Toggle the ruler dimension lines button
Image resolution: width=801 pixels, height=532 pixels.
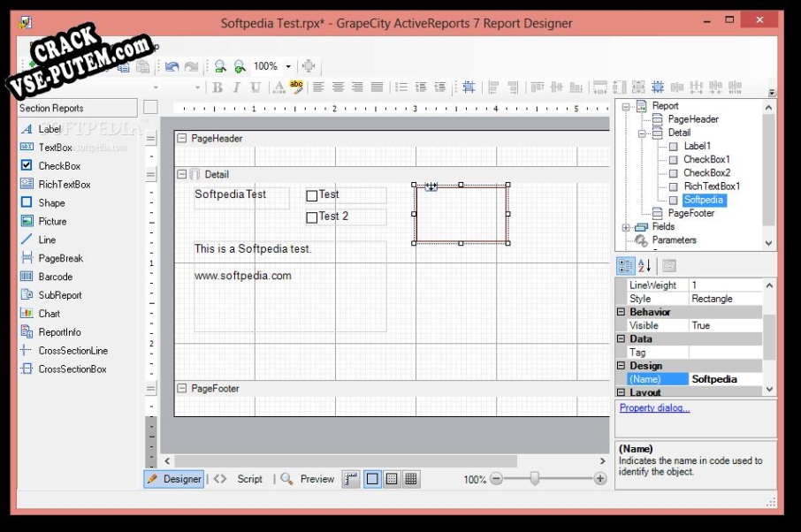click(352, 479)
